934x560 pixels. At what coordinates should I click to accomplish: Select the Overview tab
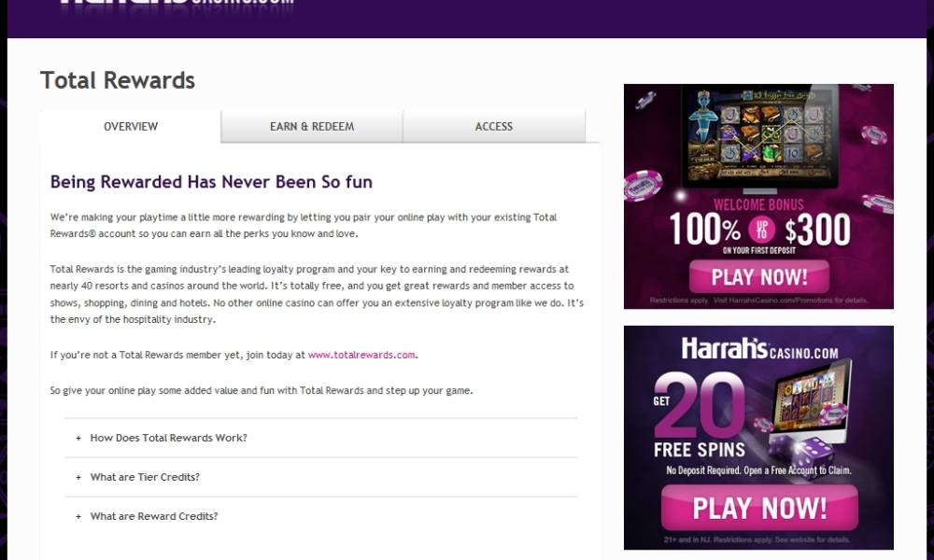(131, 126)
